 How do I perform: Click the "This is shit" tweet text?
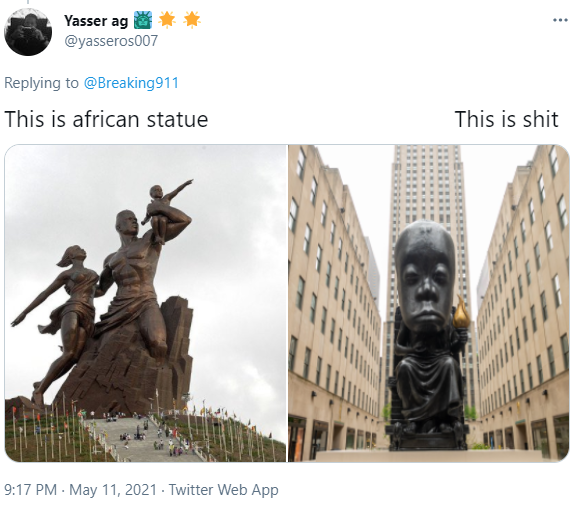pos(506,119)
